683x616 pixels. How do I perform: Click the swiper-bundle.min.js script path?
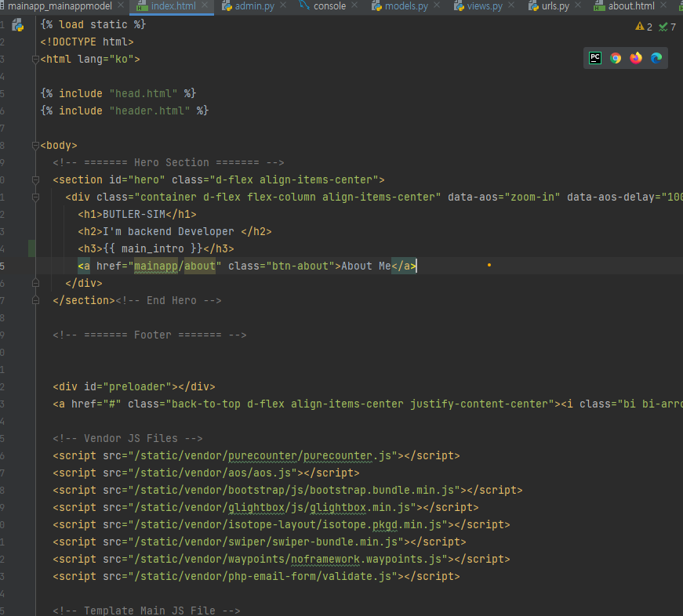(x=266, y=542)
